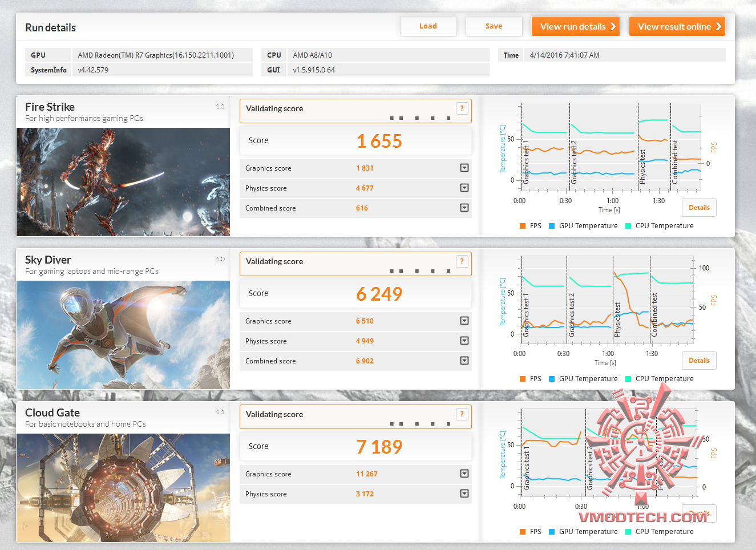Click Sky Diver Validating score header

point(274,261)
